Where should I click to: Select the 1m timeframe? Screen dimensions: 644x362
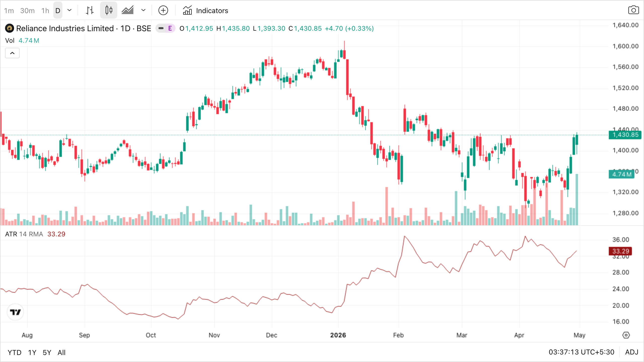point(9,11)
